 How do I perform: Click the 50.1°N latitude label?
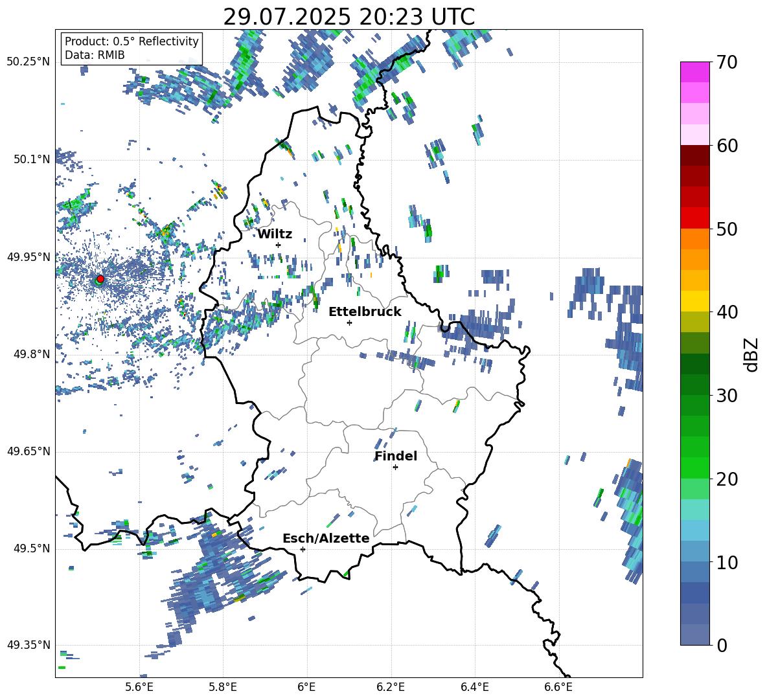32,159
